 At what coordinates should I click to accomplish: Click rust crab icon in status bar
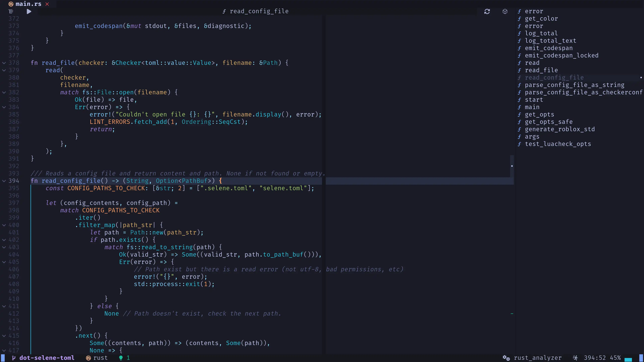tap(88, 358)
